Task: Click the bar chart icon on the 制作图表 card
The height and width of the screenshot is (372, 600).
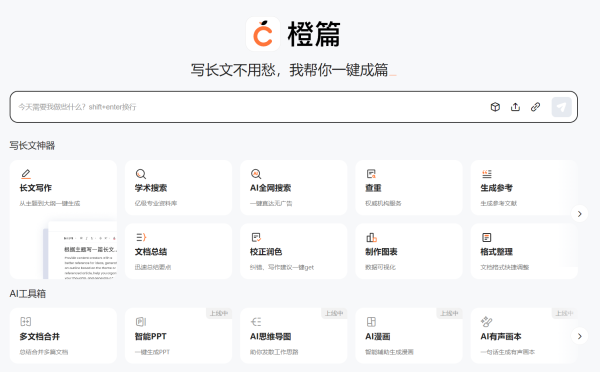Action: point(372,237)
